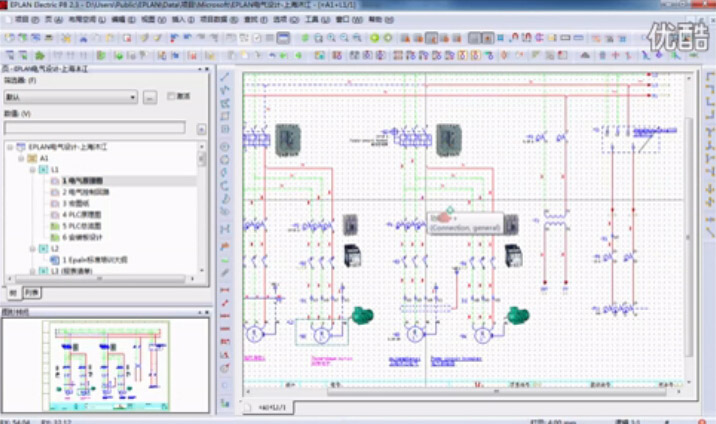This screenshot has height=424, width=716.
Task: Open the 项目 (P) menu
Action: tap(27, 20)
